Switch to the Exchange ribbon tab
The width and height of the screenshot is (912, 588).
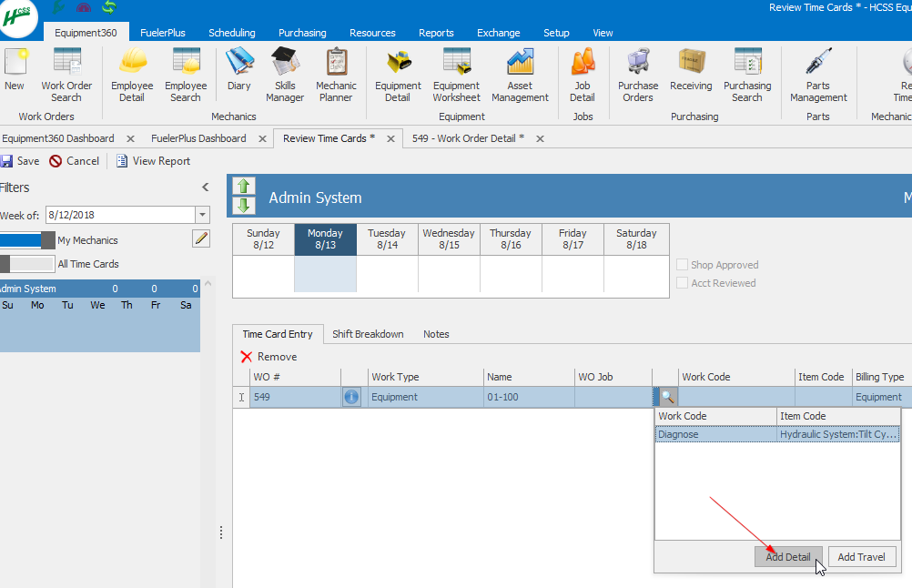(x=499, y=33)
